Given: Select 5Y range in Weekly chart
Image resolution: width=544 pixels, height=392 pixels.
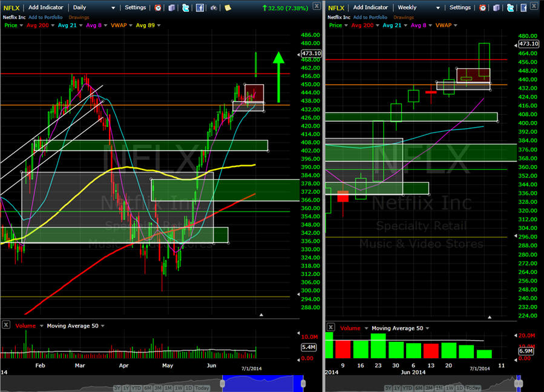Looking at the screenshot, I should click(x=388, y=388).
